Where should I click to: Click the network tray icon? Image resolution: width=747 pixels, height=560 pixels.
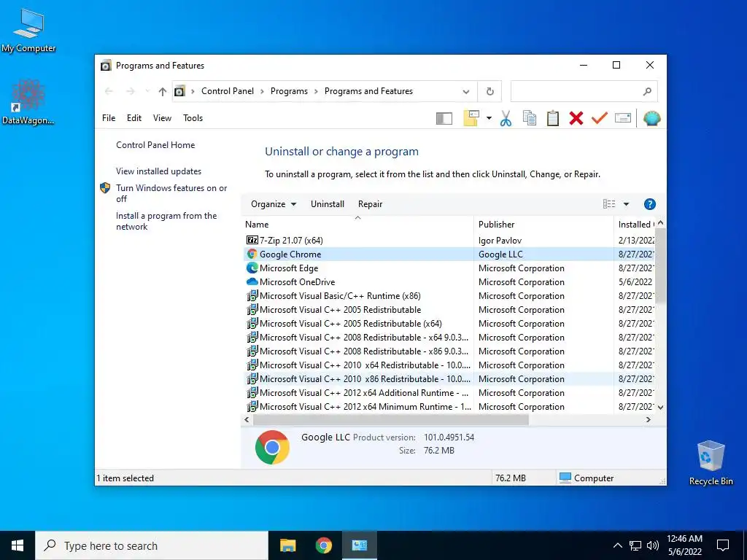(635, 545)
